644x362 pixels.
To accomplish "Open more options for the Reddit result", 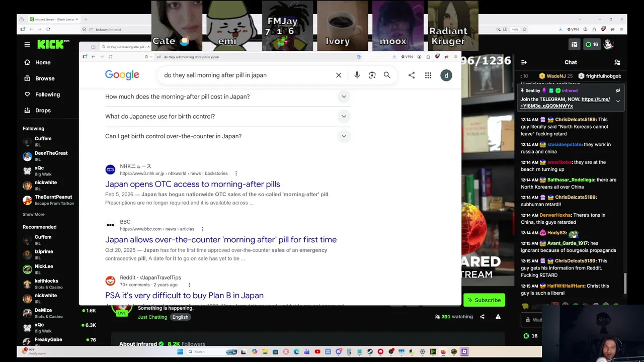I will click(189, 285).
